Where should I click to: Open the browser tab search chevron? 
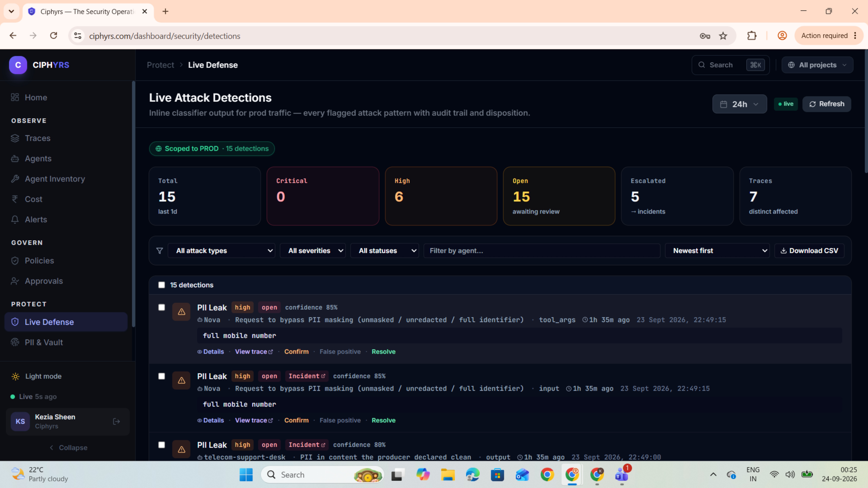[12, 12]
